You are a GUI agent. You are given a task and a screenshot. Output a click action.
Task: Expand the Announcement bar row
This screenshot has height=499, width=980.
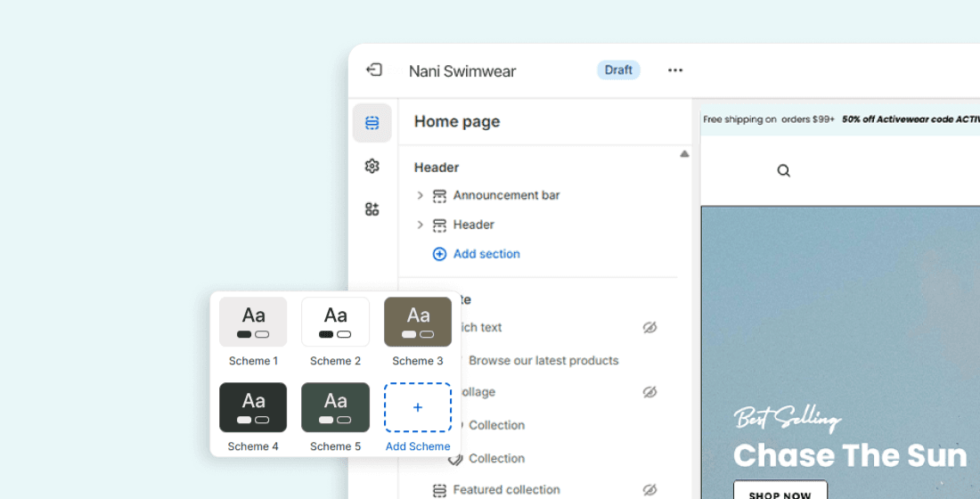point(420,196)
